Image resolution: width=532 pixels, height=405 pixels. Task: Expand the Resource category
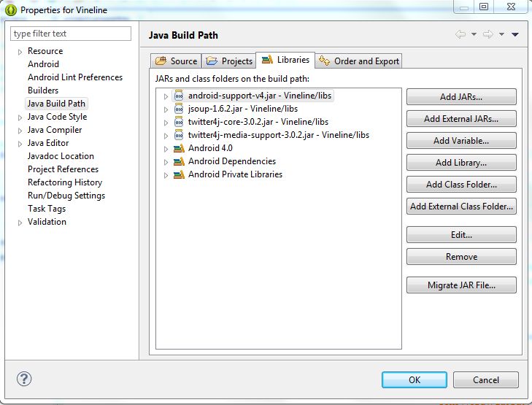pyautogui.click(x=20, y=52)
